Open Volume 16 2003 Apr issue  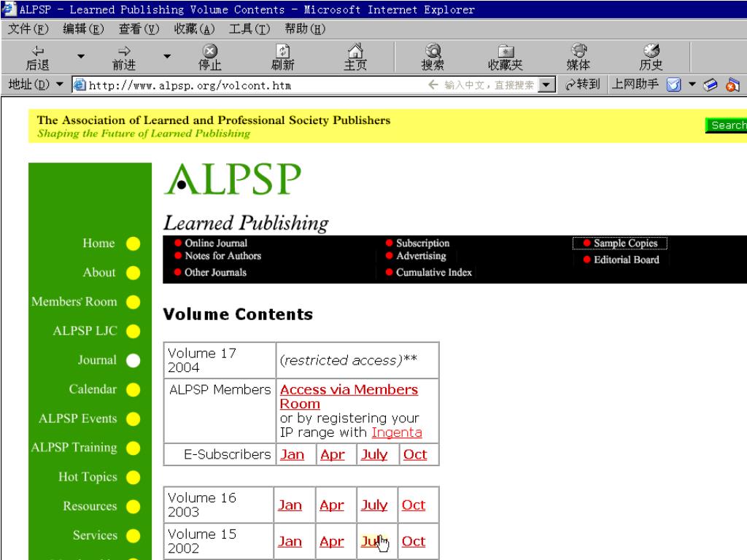(332, 505)
